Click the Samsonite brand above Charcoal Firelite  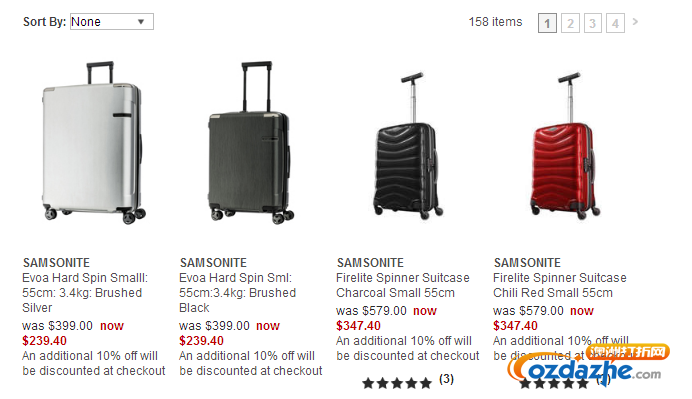tap(370, 263)
